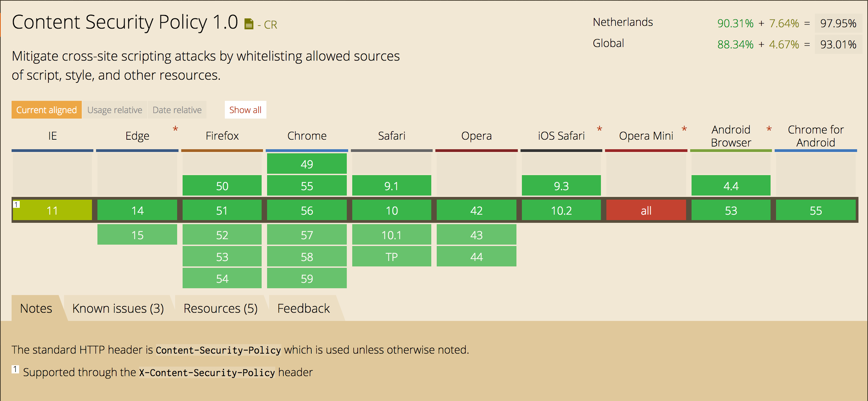Select the Opera 44 cell

click(x=477, y=256)
